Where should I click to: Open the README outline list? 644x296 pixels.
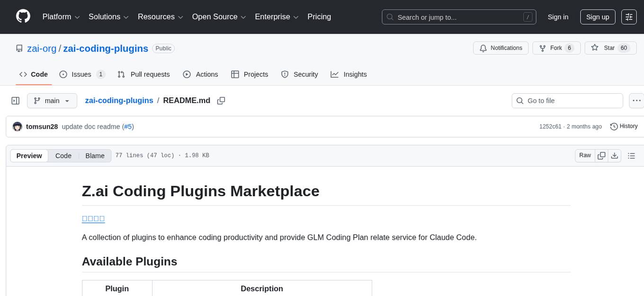pos(632,155)
